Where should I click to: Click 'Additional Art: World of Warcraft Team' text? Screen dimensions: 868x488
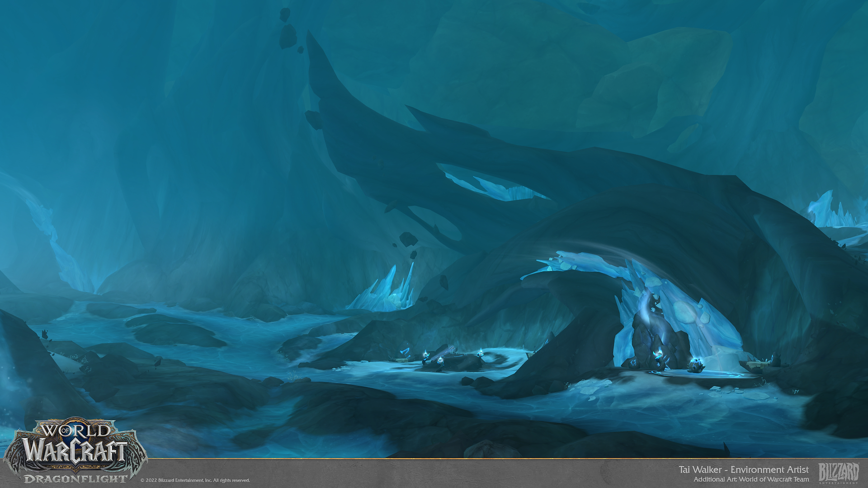(x=751, y=479)
